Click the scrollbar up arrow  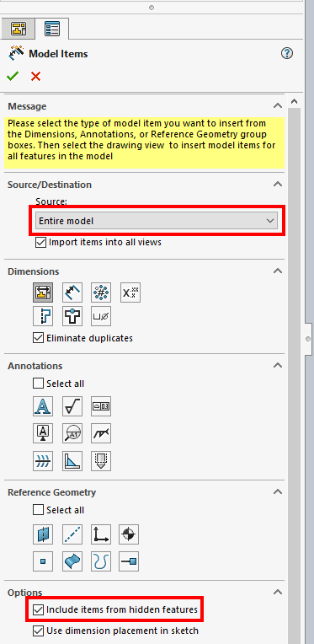[x=294, y=101]
